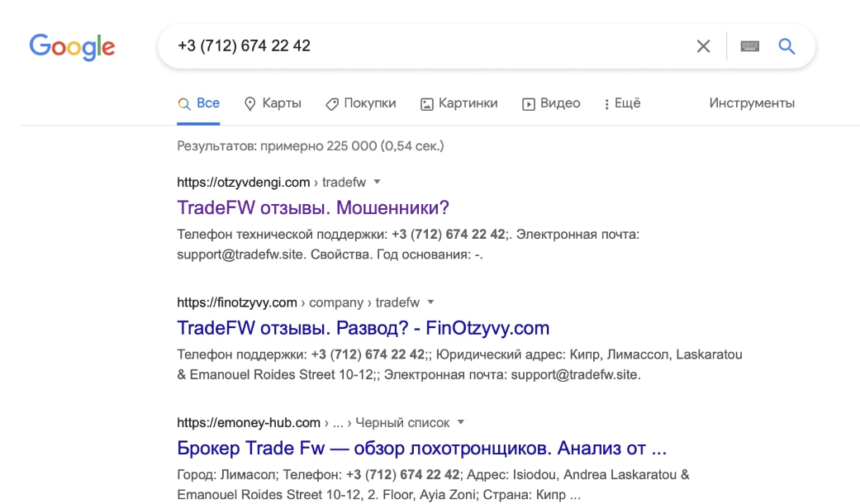Open the Черный список breadcrumb dropdown
Viewport: 860px width, 504px height.
point(460,422)
